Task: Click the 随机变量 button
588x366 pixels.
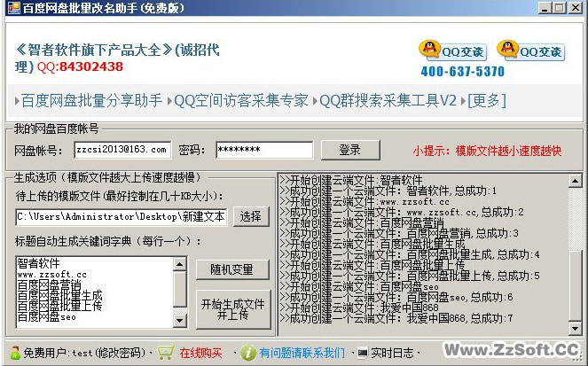Action: point(232,269)
